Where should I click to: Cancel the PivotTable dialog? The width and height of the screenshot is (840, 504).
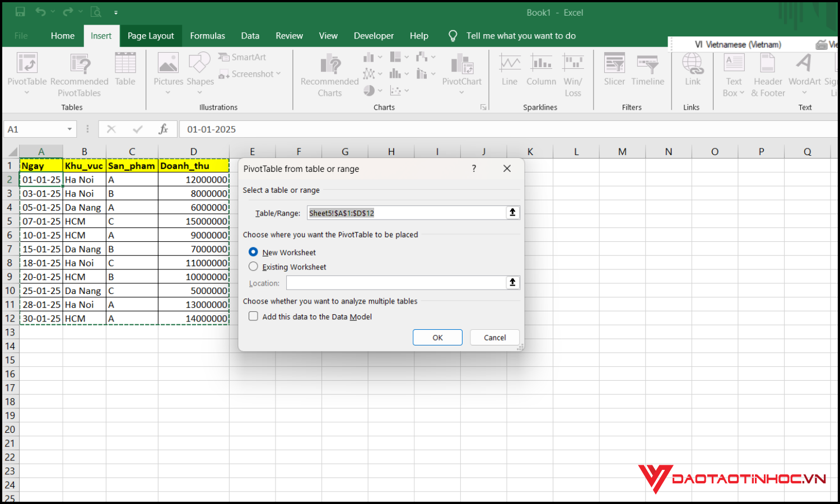[x=494, y=337]
